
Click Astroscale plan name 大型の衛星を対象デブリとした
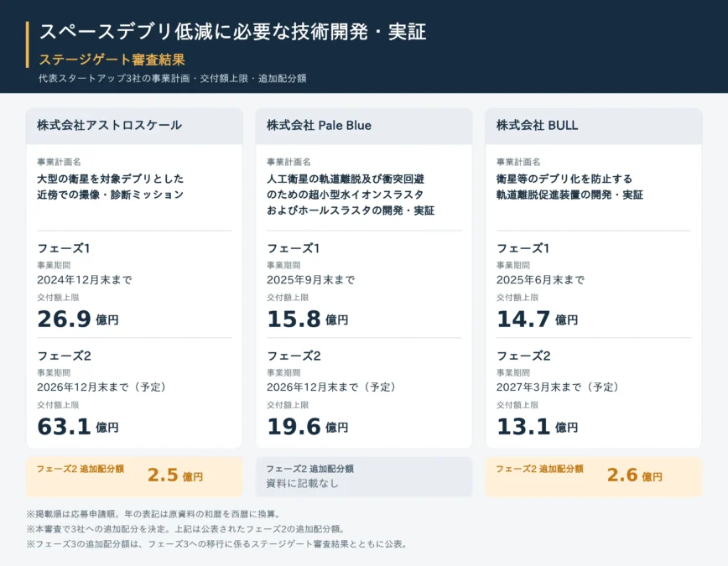click(111, 179)
